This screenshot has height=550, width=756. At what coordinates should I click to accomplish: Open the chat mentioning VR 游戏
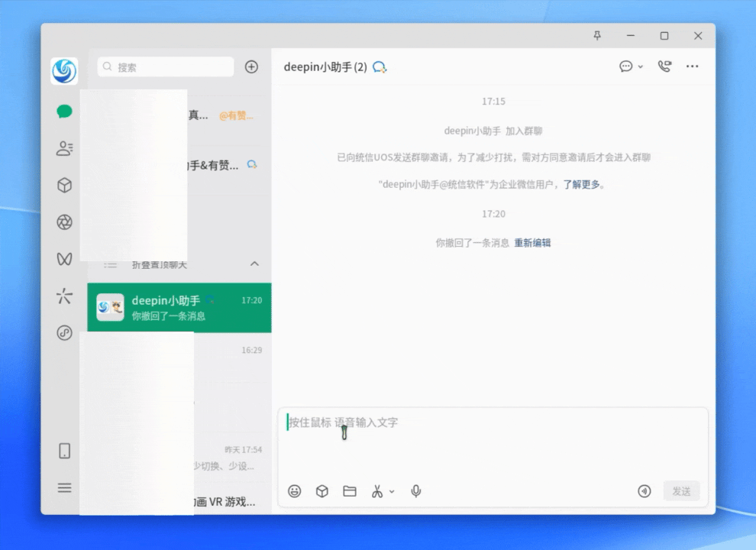point(179,499)
